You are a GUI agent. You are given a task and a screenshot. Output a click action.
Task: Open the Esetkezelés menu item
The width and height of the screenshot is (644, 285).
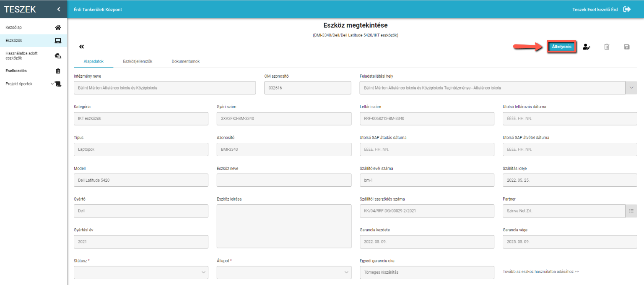click(34, 71)
